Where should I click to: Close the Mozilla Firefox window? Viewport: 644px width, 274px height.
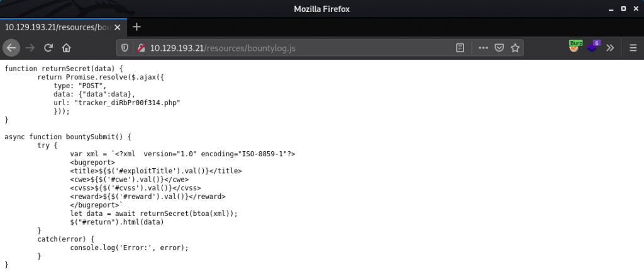tap(633, 9)
